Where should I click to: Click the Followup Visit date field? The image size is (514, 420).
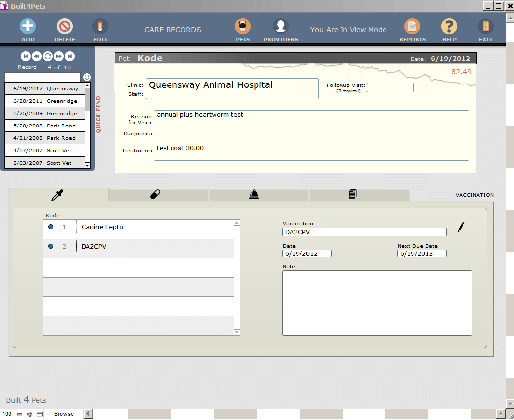point(390,87)
